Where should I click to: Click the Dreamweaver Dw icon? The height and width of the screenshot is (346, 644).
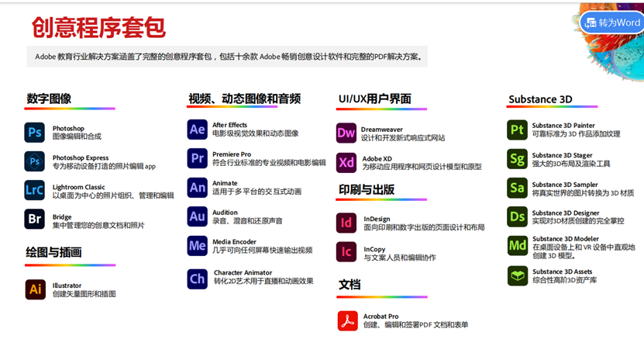pos(346,133)
